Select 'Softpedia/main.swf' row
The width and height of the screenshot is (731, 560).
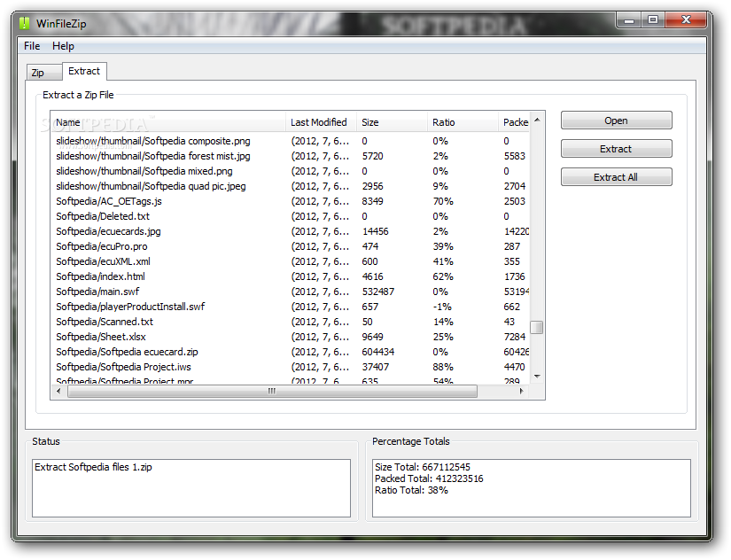(x=290, y=292)
